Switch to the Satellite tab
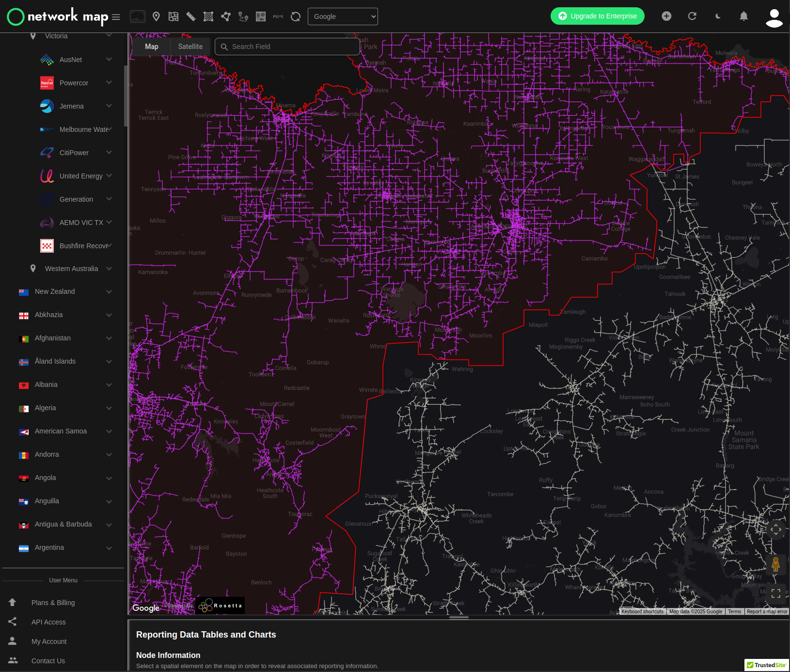The image size is (790, 672). tap(190, 46)
